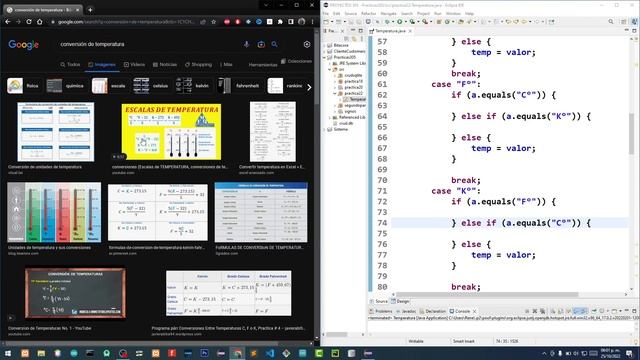Collapse the Practicas205 project node
The width and height of the screenshot is (640, 360).
(x=324, y=58)
